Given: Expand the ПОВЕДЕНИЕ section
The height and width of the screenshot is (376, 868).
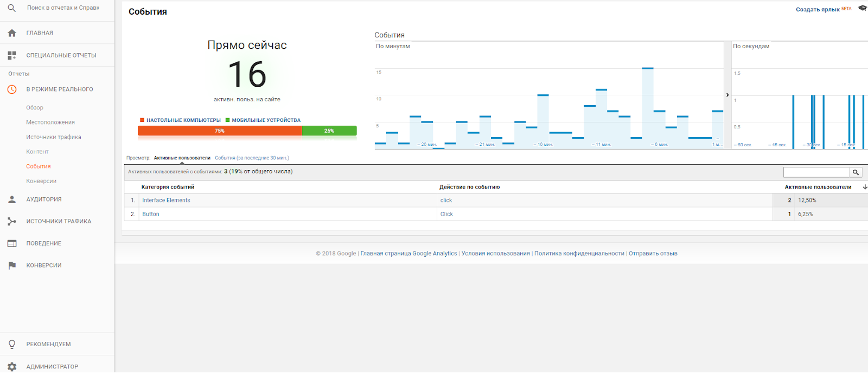Looking at the screenshot, I should pyautogui.click(x=44, y=244).
